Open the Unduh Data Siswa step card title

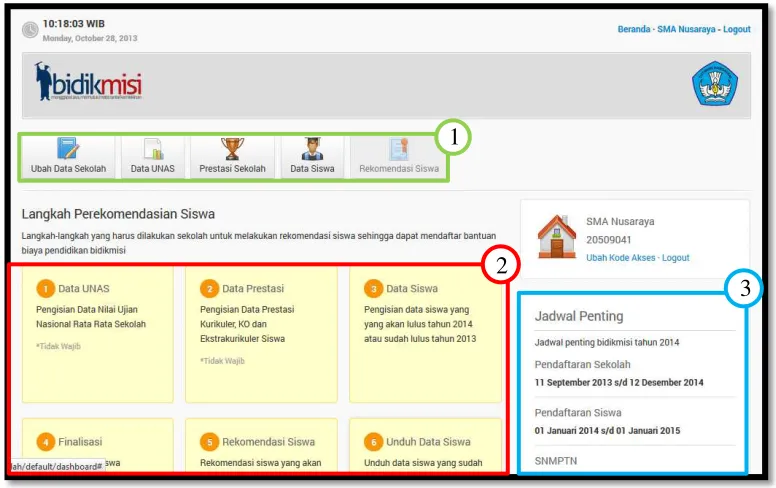tap(428, 441)
